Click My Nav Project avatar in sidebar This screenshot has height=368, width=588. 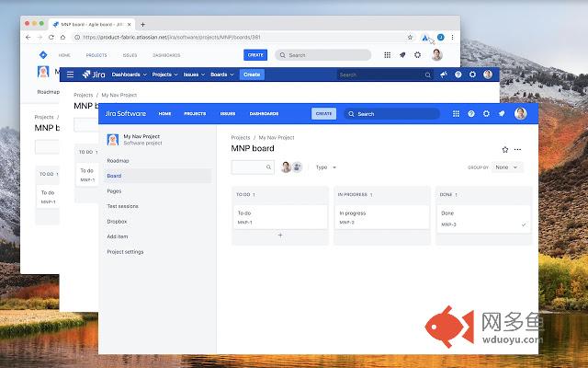[x=113, y=140]
